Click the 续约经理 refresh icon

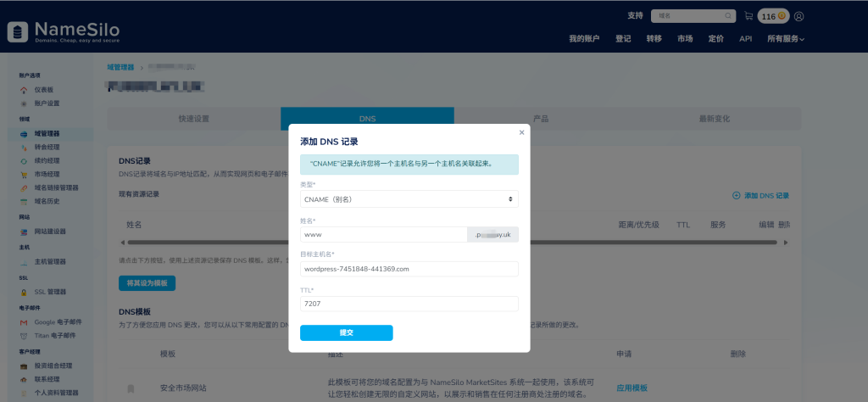pos(23,161)
